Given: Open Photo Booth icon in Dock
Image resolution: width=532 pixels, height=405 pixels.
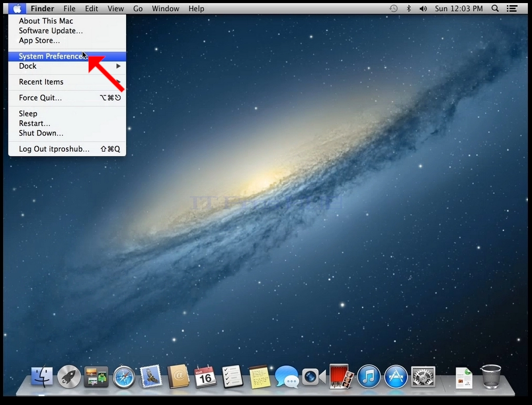Looking at the screenshot, I should click(x=341, y=376).
